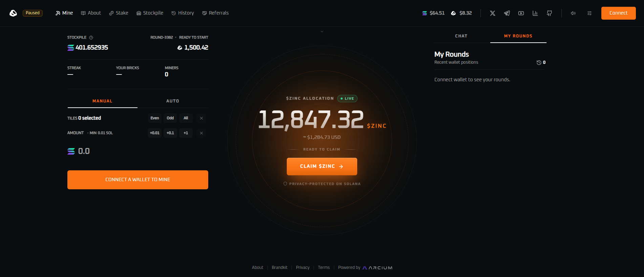
Task: Open the bar chart analytics icon
Action: click(535, 13)
